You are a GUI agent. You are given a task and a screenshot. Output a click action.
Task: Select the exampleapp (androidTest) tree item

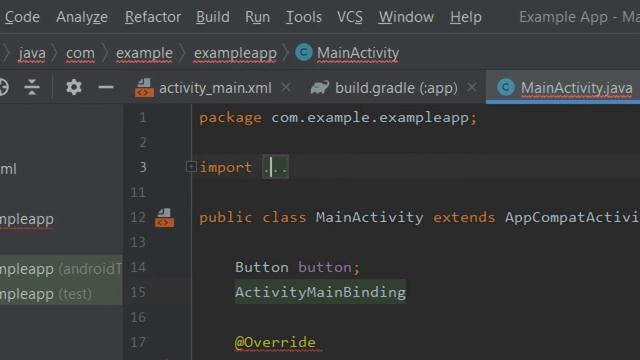pyautogui.click(x=61, y=269)
